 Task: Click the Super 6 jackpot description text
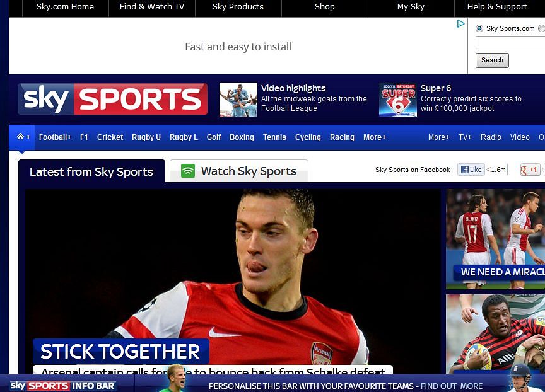pos(471,103)
